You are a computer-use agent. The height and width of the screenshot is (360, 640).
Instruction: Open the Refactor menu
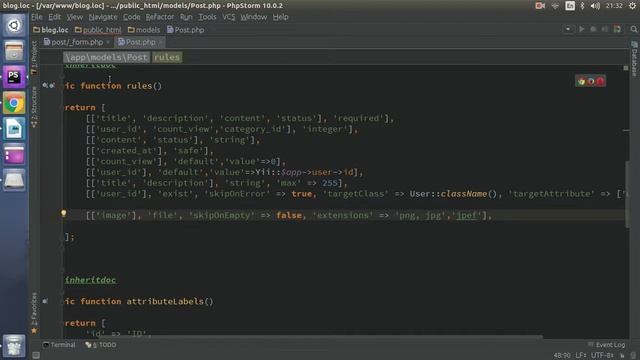point(160,17)
